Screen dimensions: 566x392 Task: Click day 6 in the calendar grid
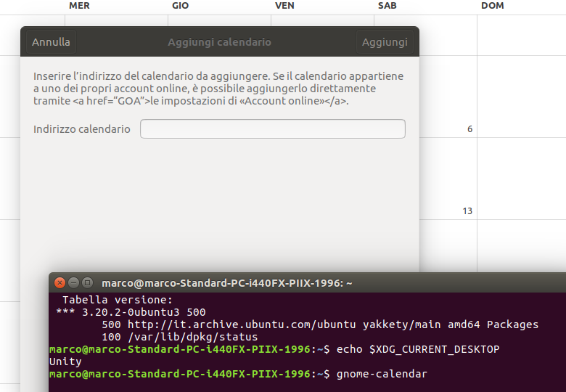pos(469,129)
